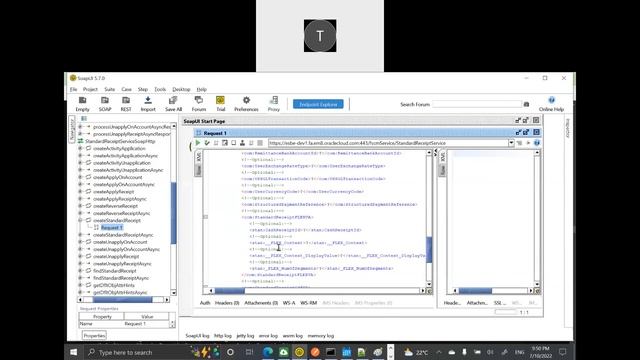The width and height of the screenshot is (640, 360).
Task: Open the Tools menu
Action: point(160,89)
